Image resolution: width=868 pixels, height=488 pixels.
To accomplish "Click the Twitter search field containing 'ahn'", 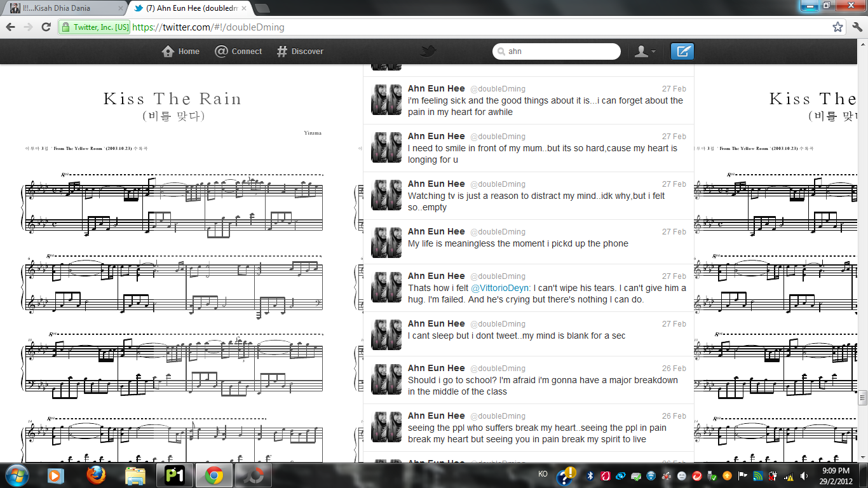I will point(557,51).
